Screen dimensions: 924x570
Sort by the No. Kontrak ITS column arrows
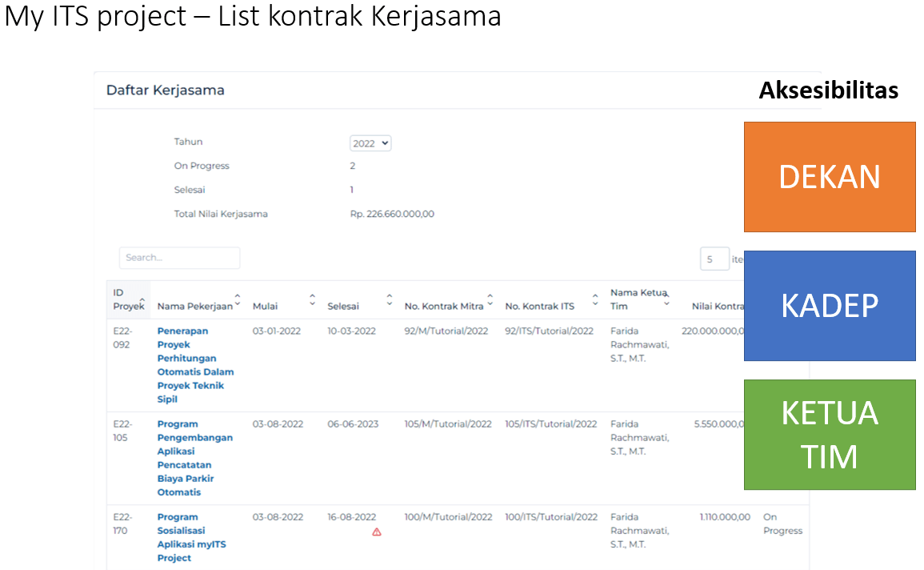click(595, 299)
